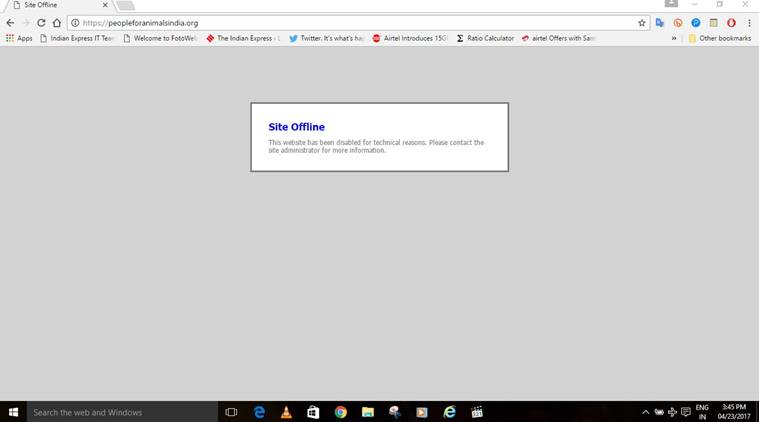Click the address bar URL field
This screenshot has width=759, height=422.
pos(350,23)
